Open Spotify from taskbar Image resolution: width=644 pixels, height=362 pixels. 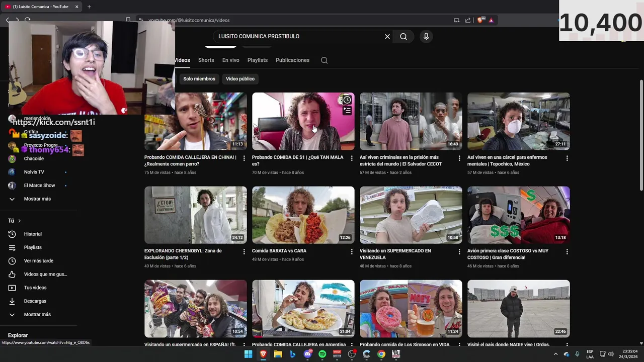click(322, 354)
